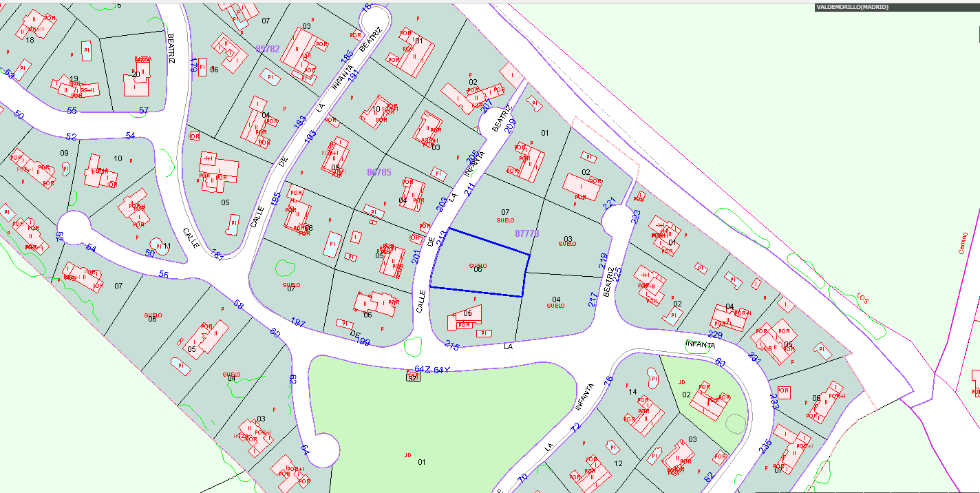Select the blue-outlined parcel 06

tap(478, 269)
